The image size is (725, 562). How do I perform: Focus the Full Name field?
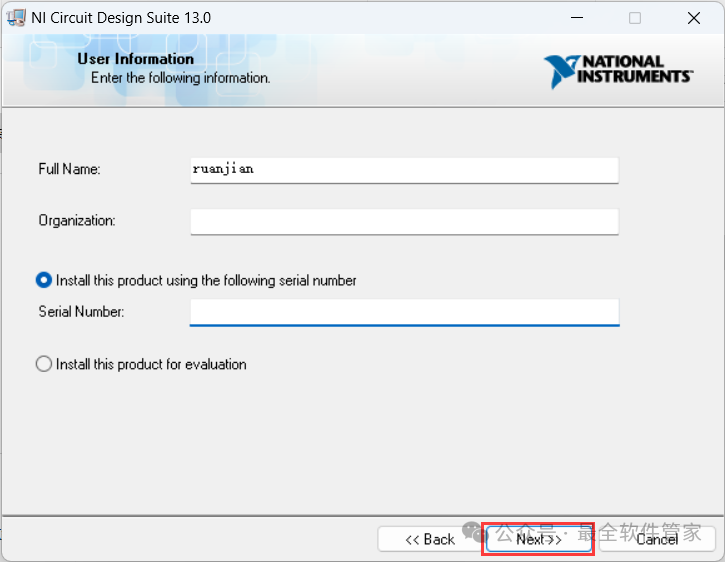pos(405,170)
